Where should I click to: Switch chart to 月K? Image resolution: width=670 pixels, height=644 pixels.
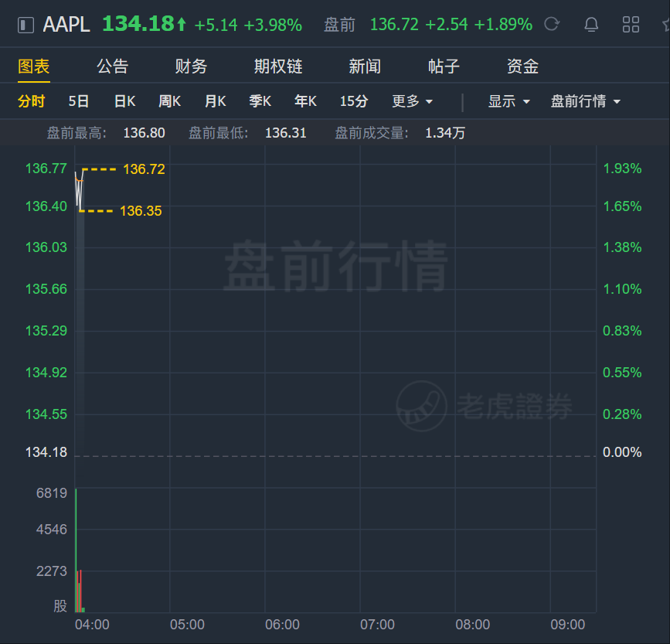point(215,101)
